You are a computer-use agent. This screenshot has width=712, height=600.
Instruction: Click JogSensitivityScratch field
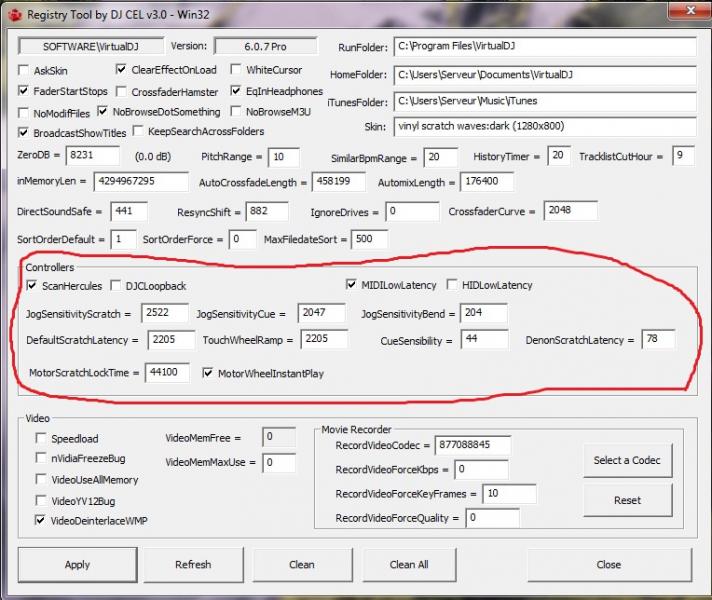click(x=165, y=313)
